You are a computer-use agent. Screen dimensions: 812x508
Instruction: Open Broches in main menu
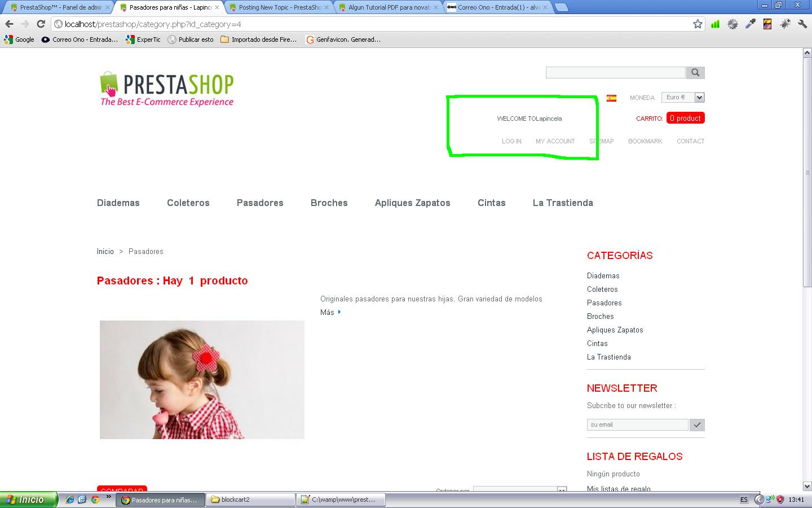coord(329,203)
